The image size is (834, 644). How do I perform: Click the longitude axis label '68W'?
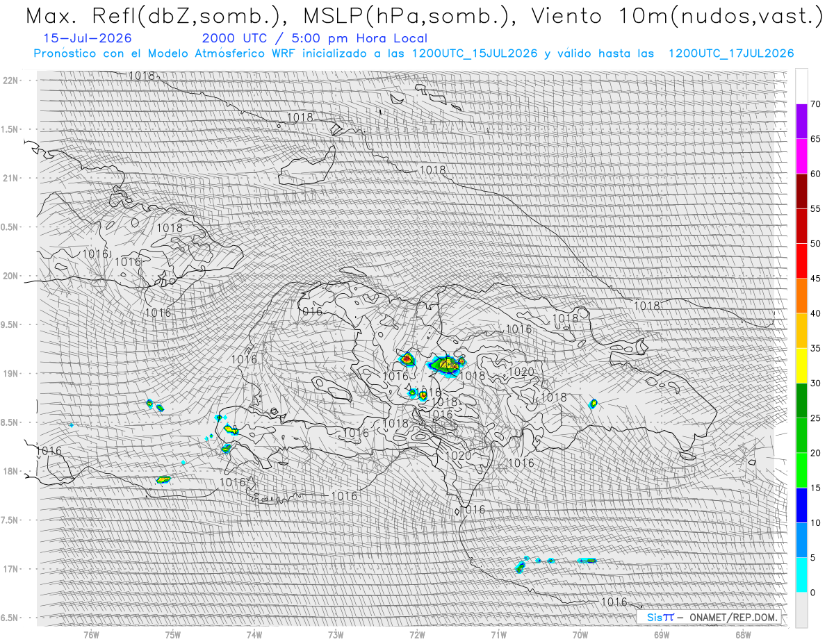(x=743, y=635)
